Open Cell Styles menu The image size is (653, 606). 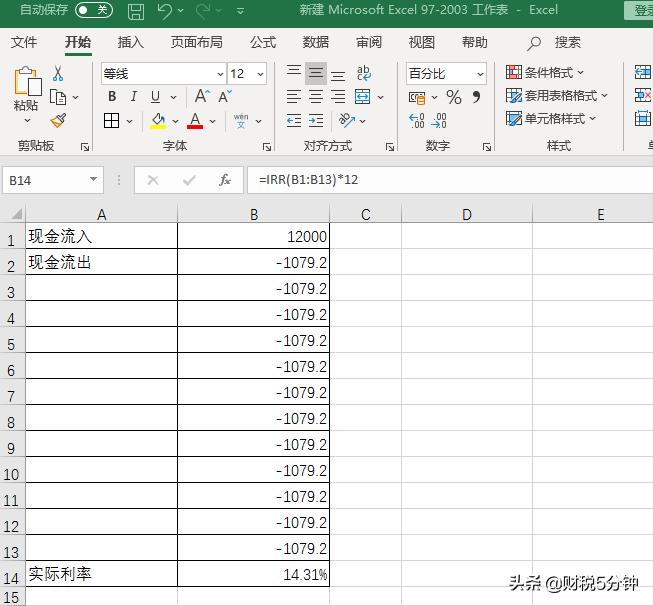(551, 119)
